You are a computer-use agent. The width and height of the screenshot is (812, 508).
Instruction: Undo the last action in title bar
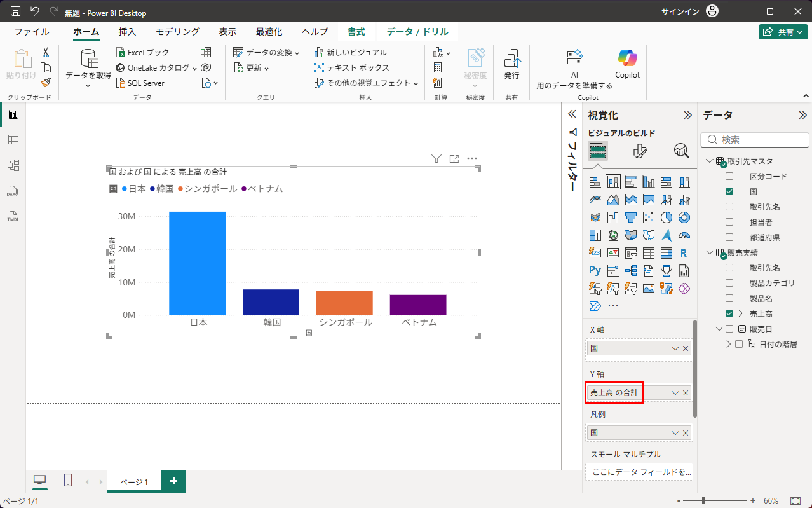tap(35, 11)
